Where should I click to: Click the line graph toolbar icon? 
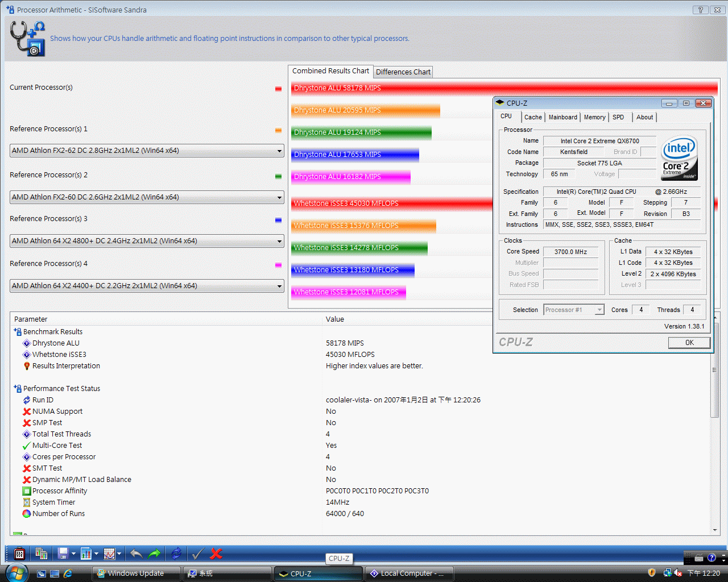109,554
